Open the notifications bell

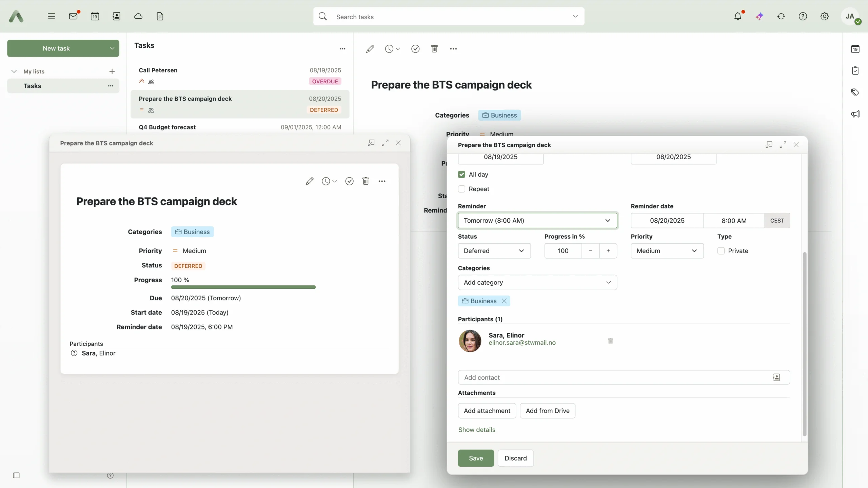738,16
